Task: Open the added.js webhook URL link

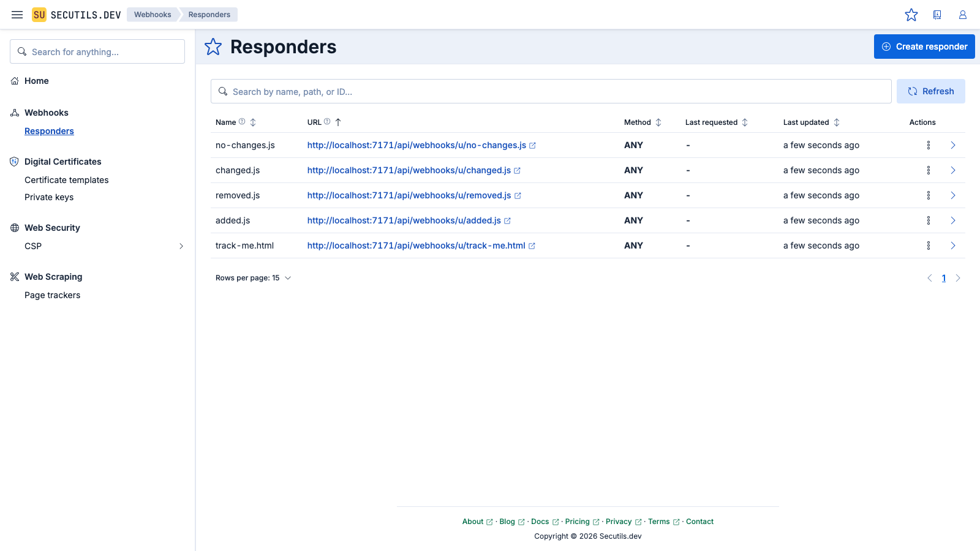Action: 404,220
